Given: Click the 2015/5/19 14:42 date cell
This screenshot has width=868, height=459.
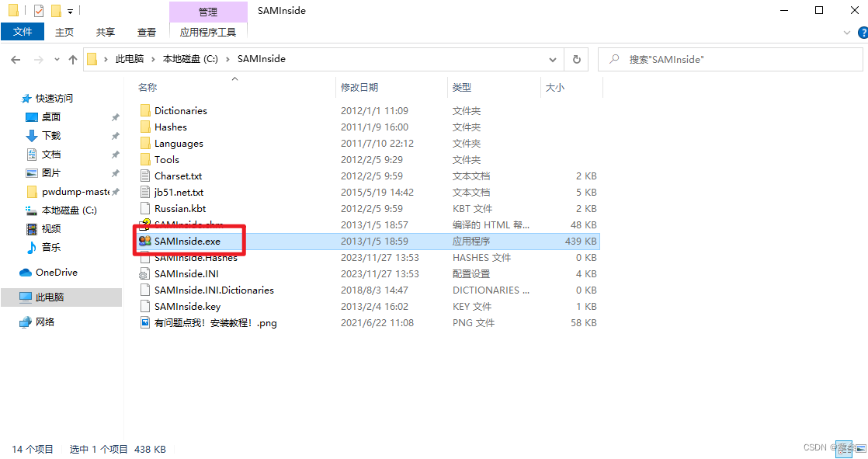Looking at the screenshot, I should [x=377, y=192].
